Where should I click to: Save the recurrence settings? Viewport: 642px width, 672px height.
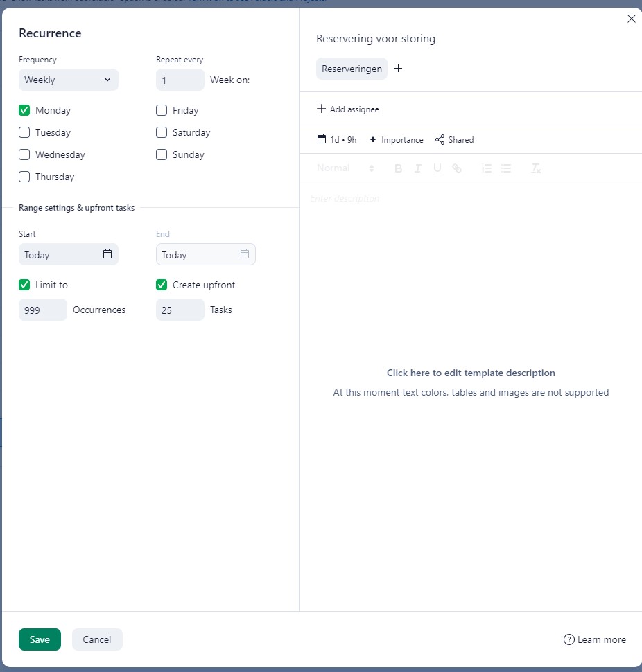[x=40, y=639]
